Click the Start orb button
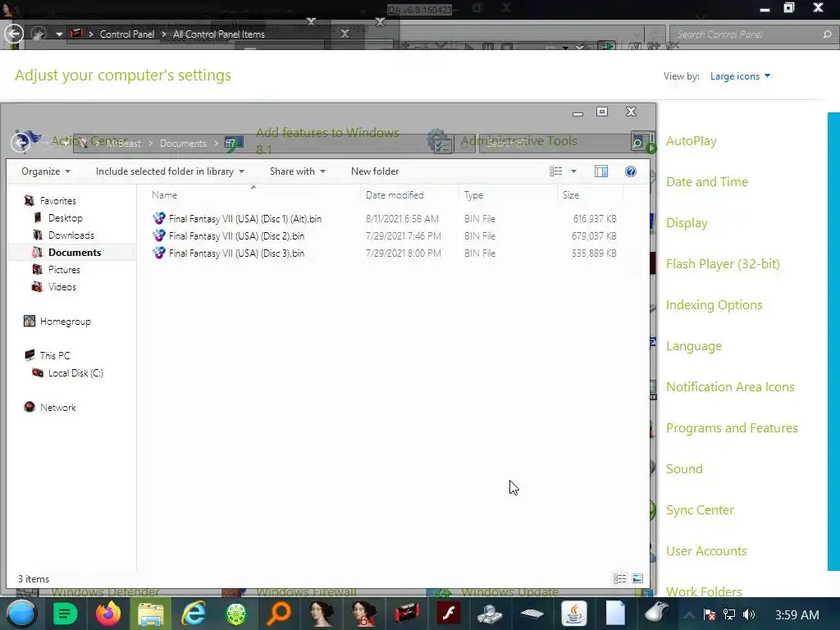840x630 pixels. (21, 614)
